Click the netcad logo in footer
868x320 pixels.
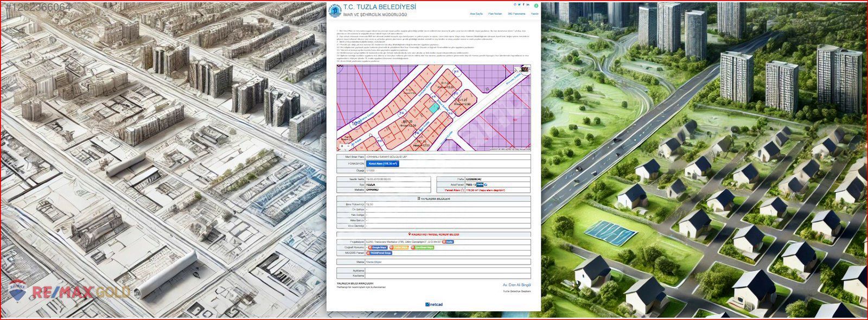coord(434,304)
